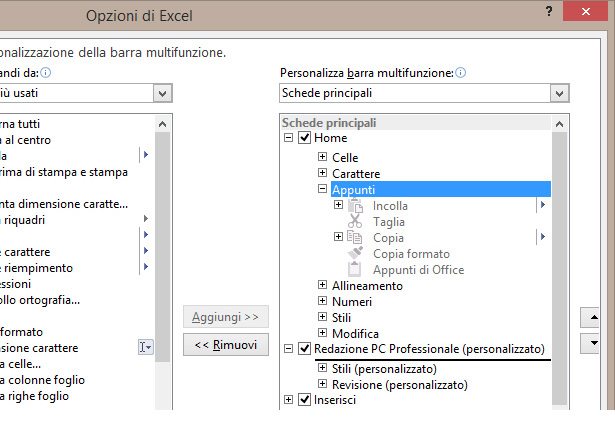Uncheck the Home tab checkbox
The height and width of the screenshot is (444, 615).
(305, 138)
